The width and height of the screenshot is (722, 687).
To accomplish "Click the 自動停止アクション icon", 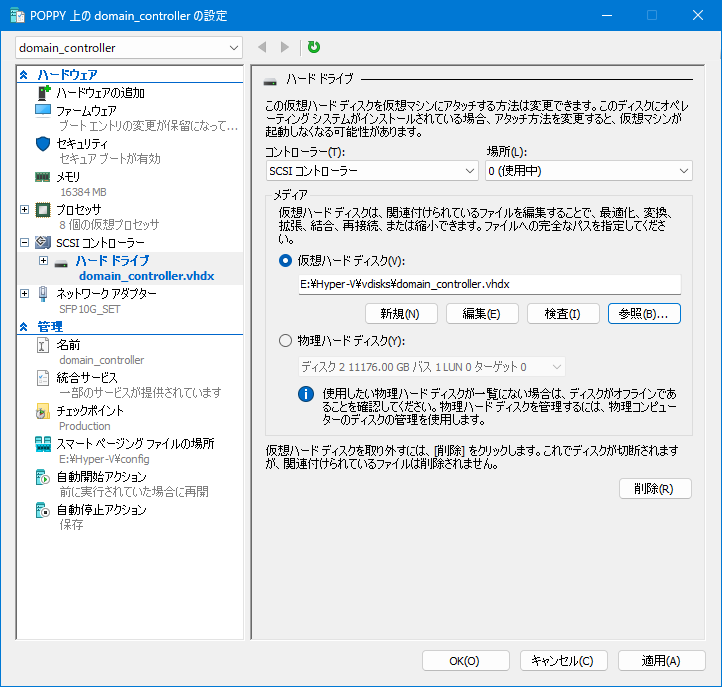I will pos(43,510).
